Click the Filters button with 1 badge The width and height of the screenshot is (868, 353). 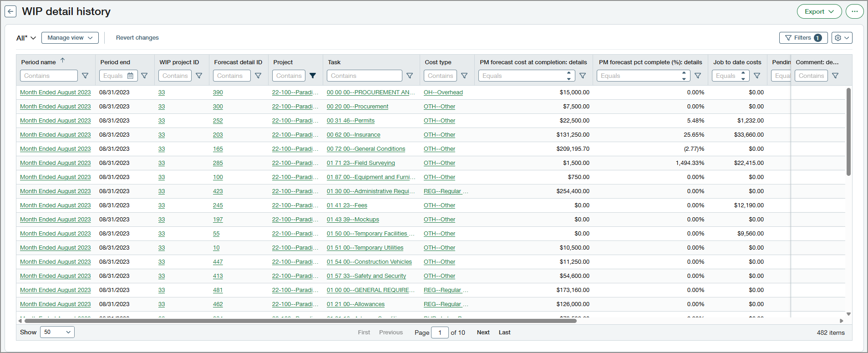[803, 38]
